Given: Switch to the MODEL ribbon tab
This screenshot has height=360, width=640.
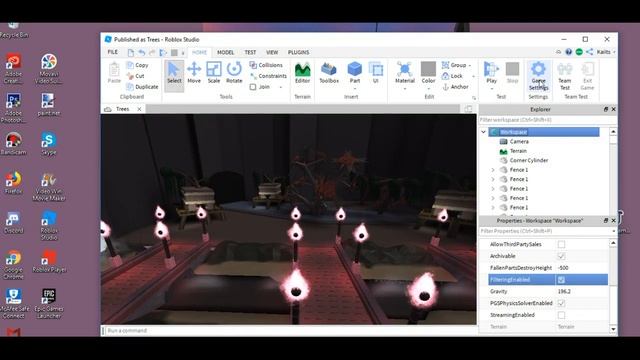Looking at the screenshot, I should click(x=225, y=52).
